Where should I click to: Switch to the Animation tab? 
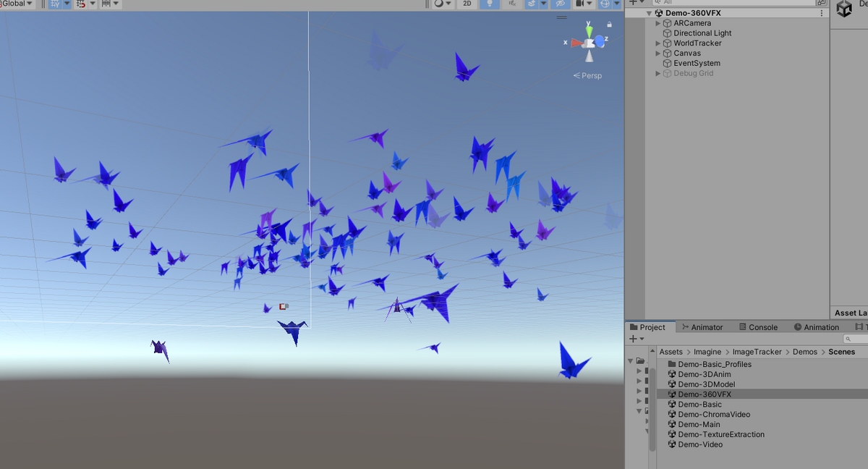point(817,327)
